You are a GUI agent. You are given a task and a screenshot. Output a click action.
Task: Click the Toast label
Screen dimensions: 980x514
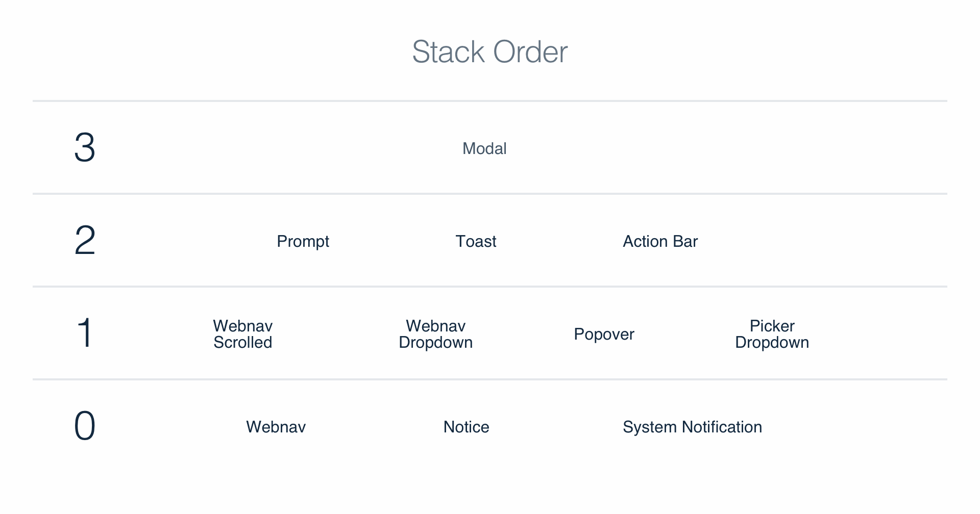(x=476, y=241)
